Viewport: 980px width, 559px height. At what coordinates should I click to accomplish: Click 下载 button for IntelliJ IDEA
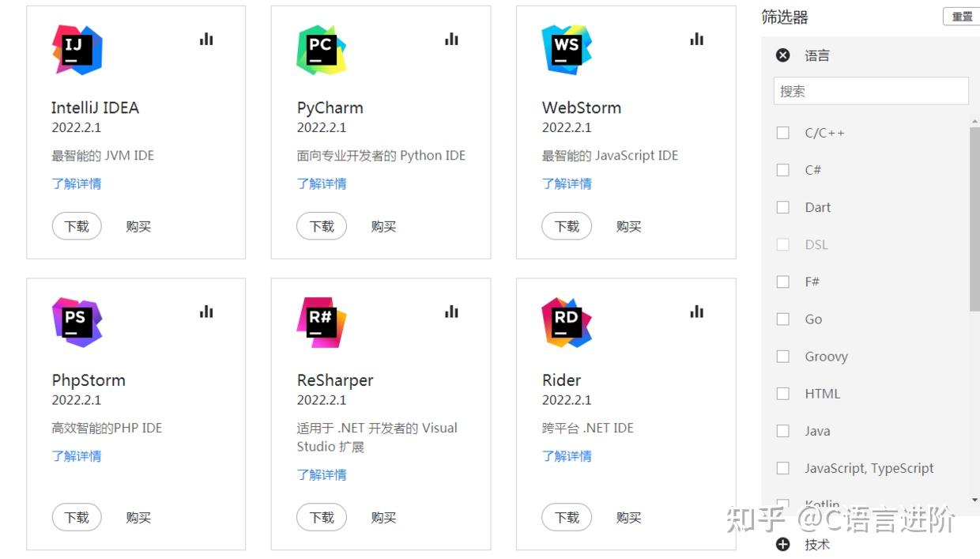click(77, 226)
